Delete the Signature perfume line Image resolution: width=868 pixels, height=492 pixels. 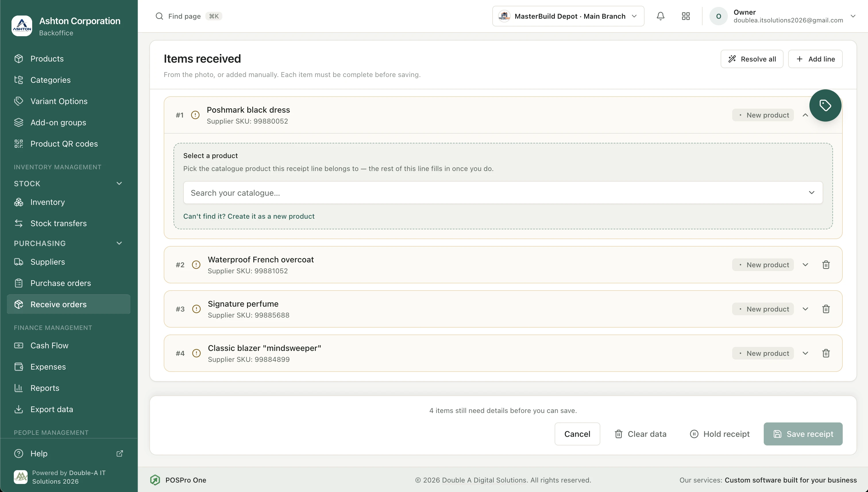(x=826, y=309)
